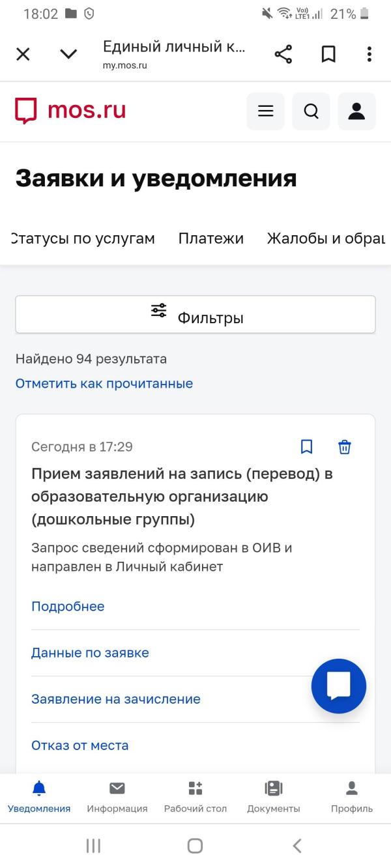Open the blue chat bubble button
This screenshot has height=868, width=391.
click(x=339, y=686)
